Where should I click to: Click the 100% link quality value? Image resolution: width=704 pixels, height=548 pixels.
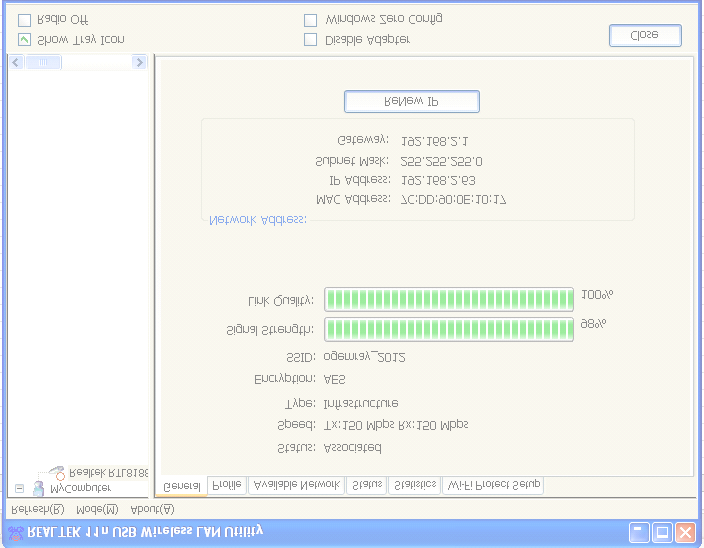597,295
